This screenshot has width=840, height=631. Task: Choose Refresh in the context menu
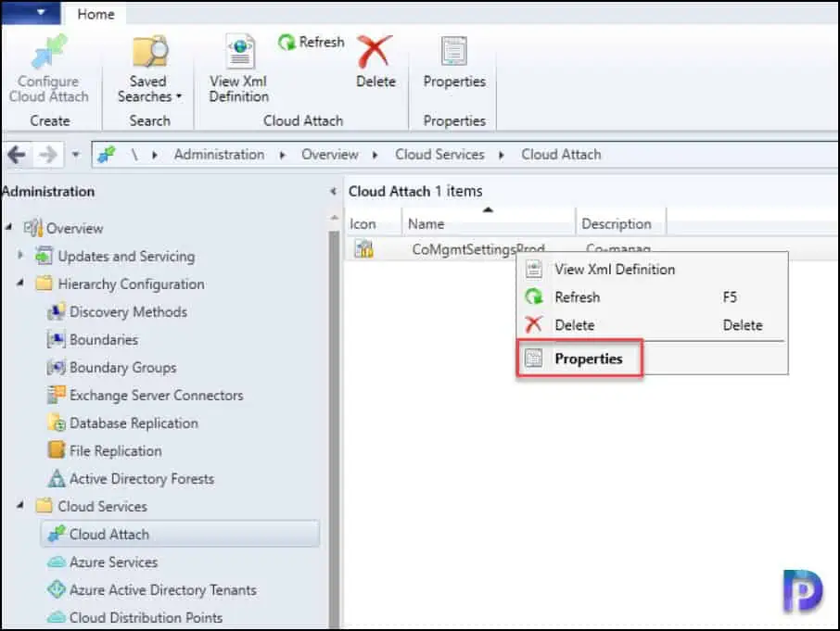(652, 297)
